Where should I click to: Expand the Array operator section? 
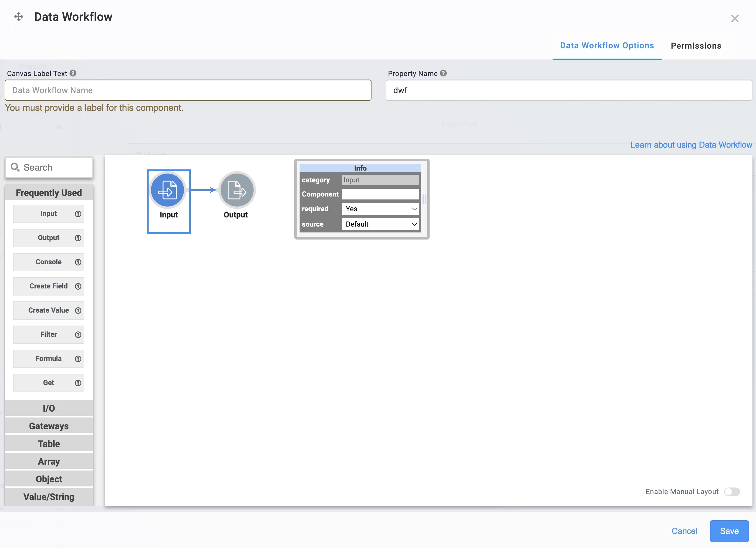[49, 461]
